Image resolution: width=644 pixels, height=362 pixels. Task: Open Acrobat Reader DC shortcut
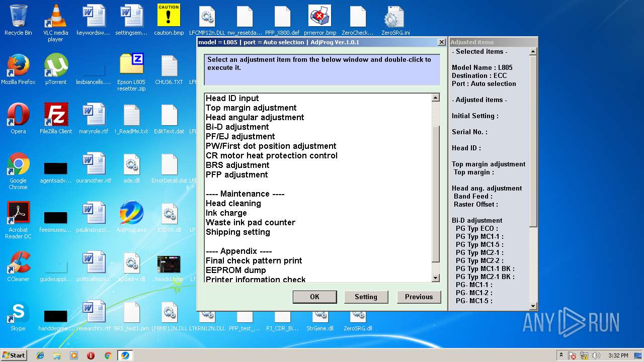(x=18, y=220)
